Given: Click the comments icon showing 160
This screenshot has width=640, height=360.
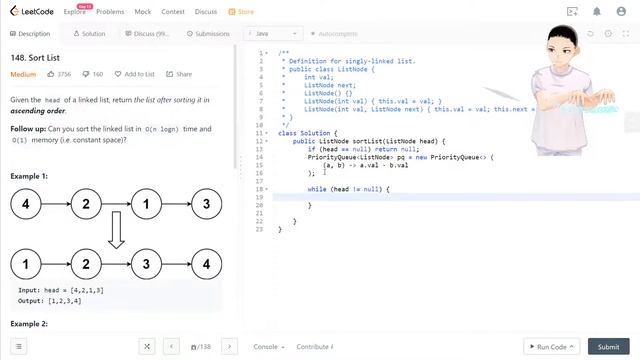Looking at the screenshot, I should coord(86,74).
